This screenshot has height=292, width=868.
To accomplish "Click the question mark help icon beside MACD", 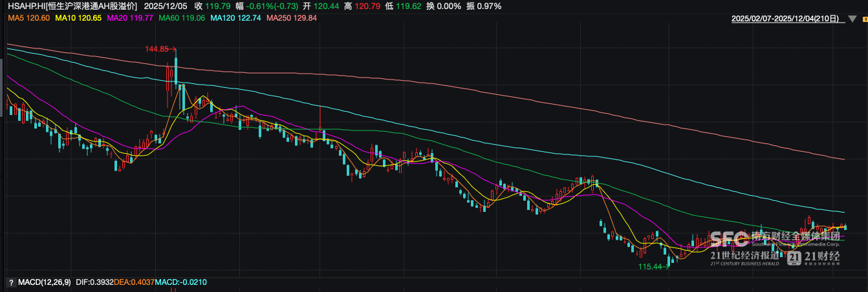I will [10, 282].
